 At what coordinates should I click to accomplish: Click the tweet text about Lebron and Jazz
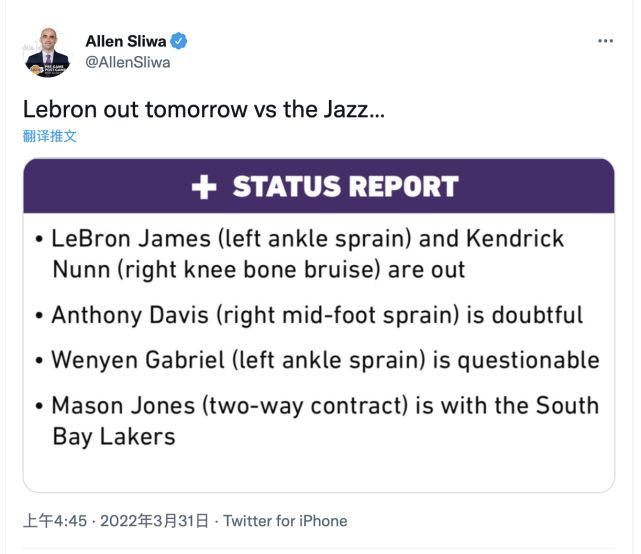point(203,109)
